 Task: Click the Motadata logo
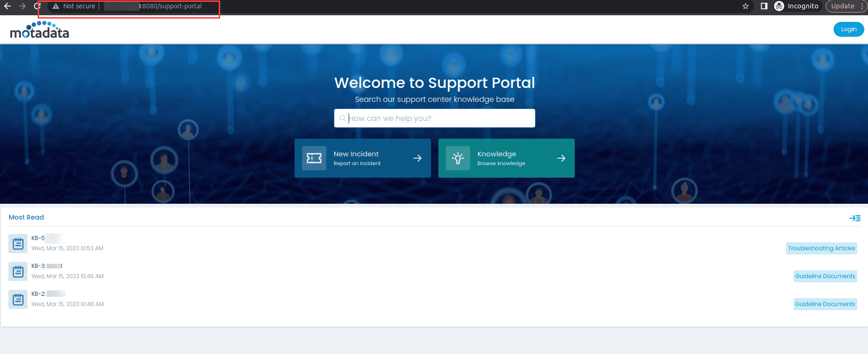pyautogui.click(x=40, y=30)
